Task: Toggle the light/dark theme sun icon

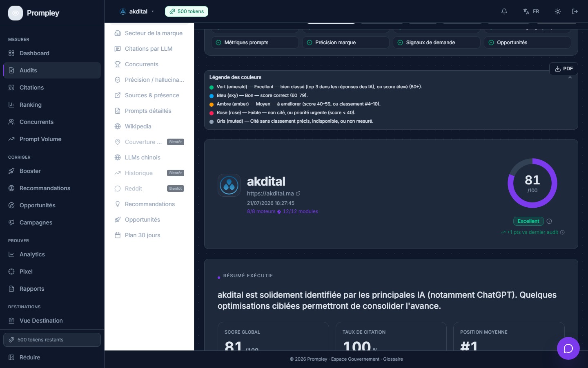Action: 558,11
